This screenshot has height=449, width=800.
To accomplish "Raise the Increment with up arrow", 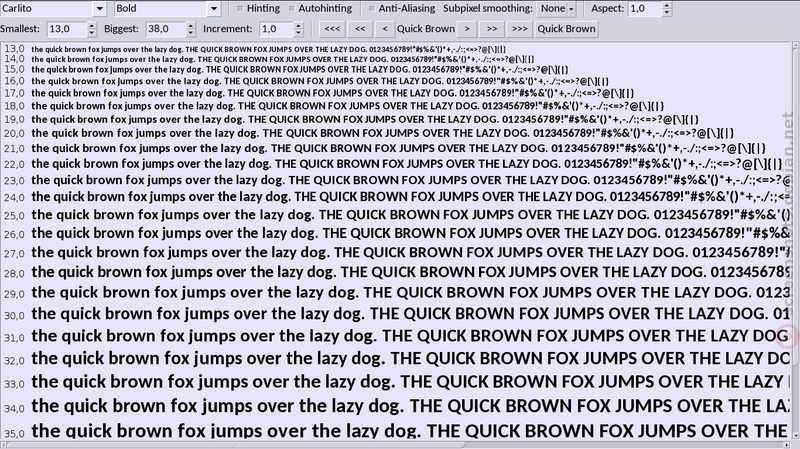I will point(298,25).
